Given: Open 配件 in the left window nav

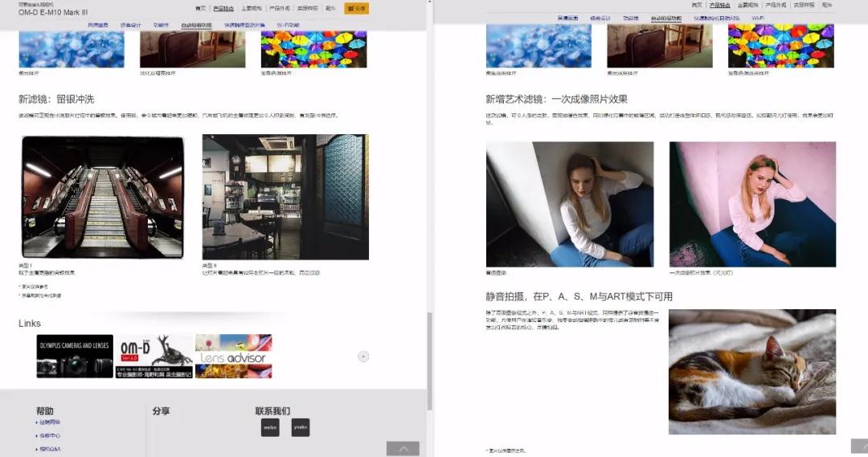Looking at the screenshot, I should [330, 8].
